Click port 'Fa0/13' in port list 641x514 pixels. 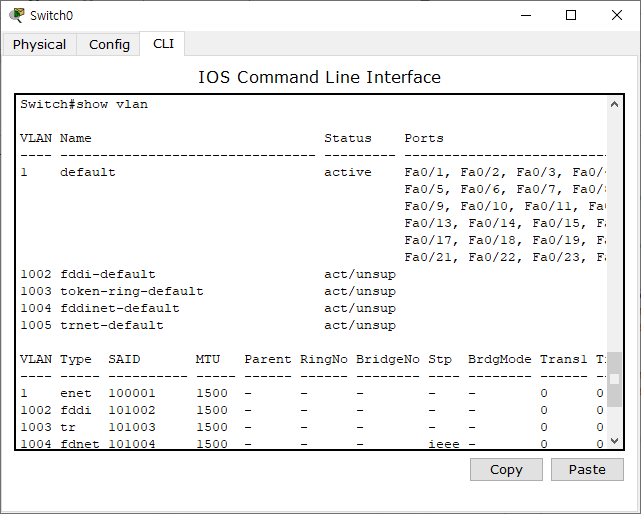point(428,223)
